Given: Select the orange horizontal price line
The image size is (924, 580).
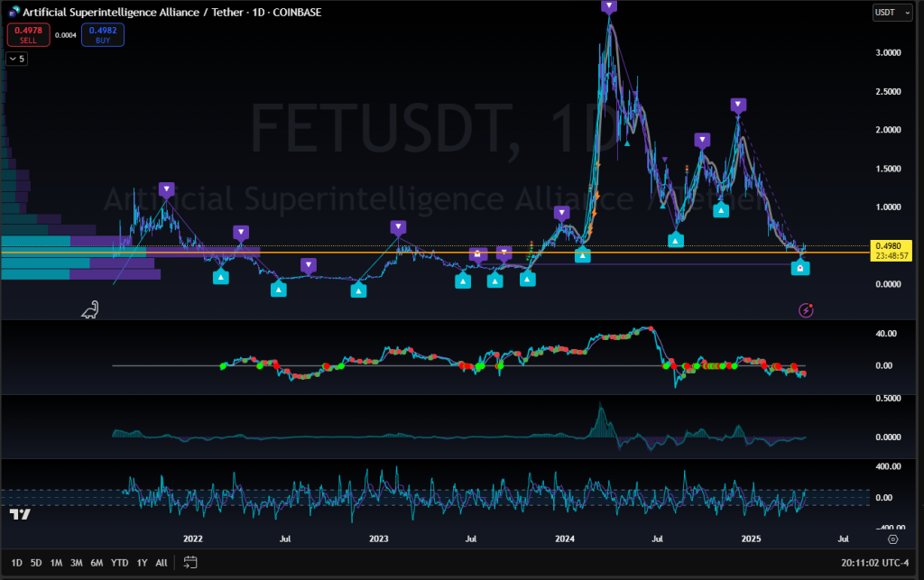Looking at the screenshot, I should [436, 253].
